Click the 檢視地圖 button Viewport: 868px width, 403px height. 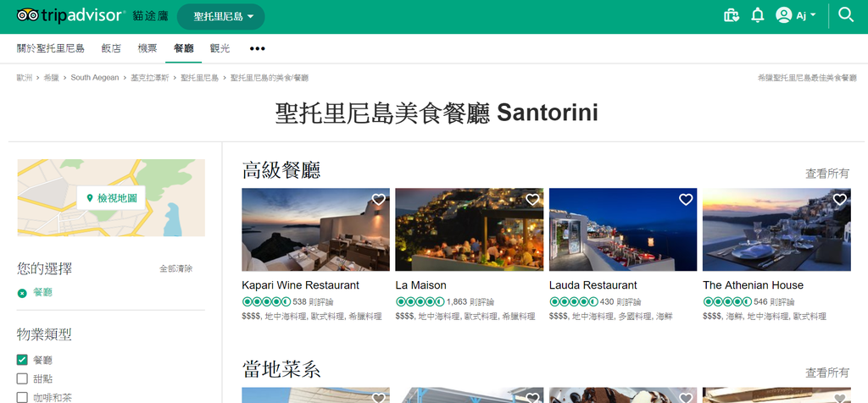click(x=111, y=198)
